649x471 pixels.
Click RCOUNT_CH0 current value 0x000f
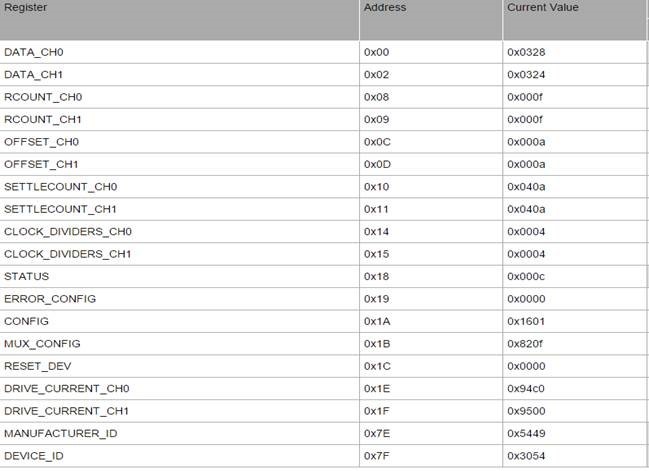525,97
